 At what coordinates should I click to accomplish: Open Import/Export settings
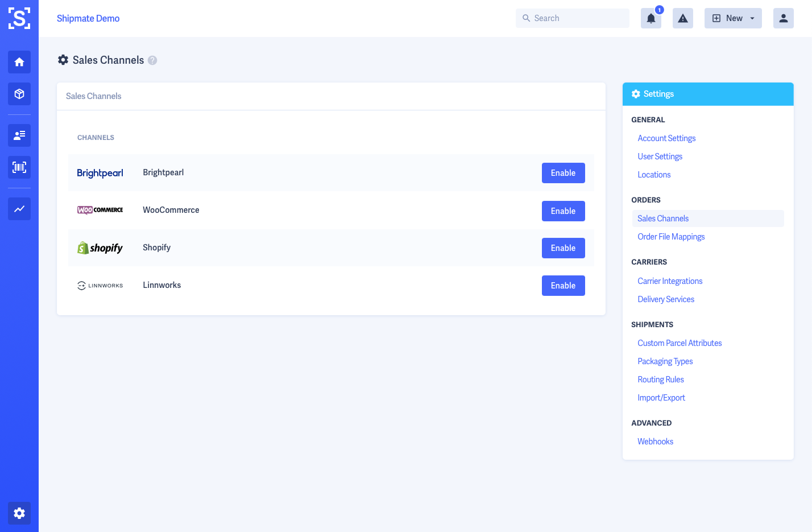[x=661, y=398]
